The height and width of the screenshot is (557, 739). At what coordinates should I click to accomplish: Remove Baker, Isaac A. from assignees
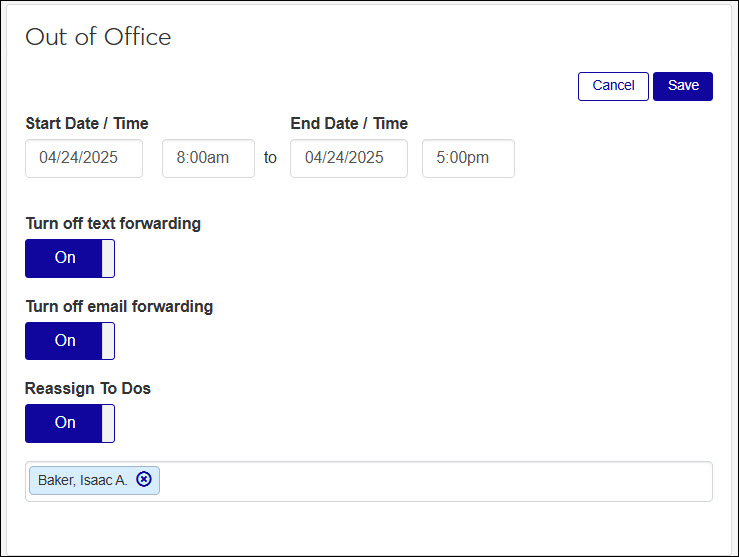144,480
